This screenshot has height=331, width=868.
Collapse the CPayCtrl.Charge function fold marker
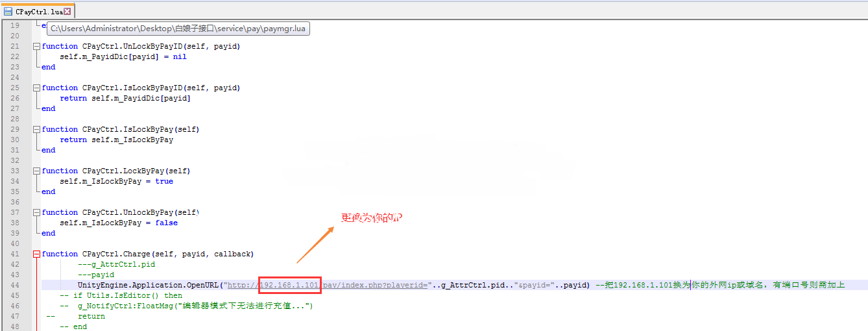pos(36,254)
